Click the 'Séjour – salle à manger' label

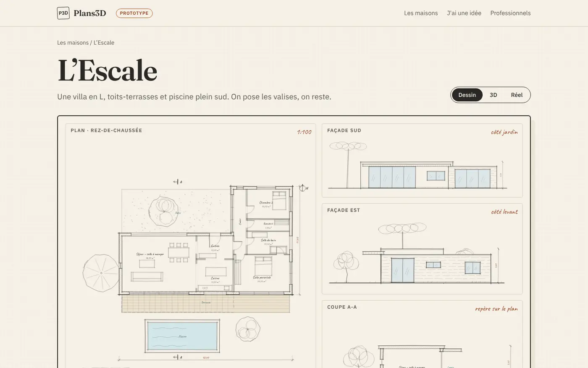(150, 254)
